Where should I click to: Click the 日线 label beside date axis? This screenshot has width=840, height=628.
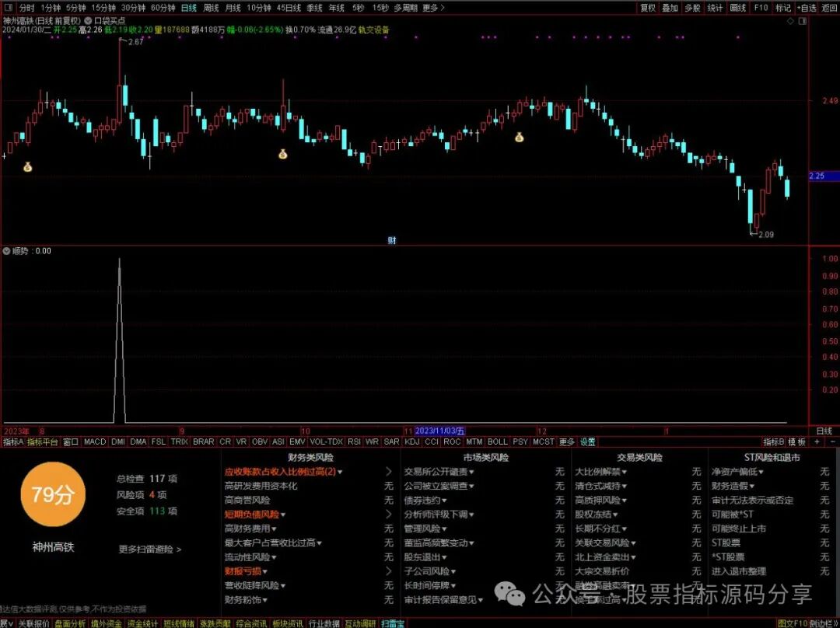tap(824, 431)
